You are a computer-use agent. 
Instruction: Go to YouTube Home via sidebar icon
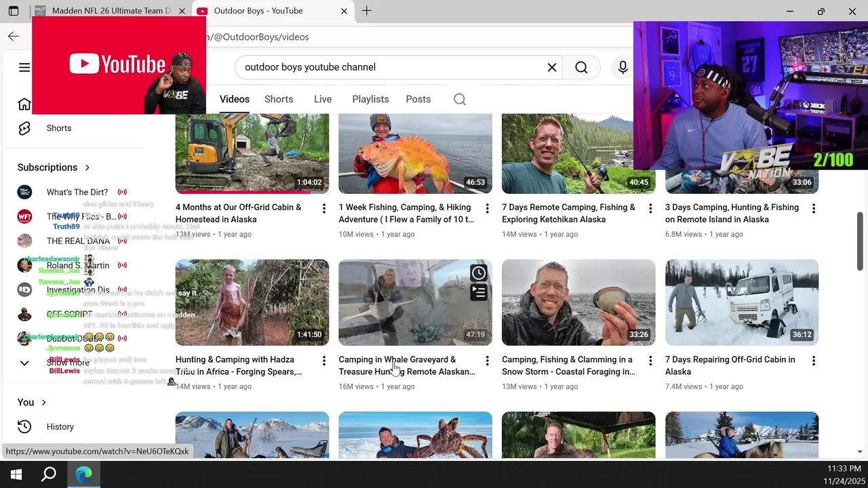pyautogui.click(x=24, y=104)
